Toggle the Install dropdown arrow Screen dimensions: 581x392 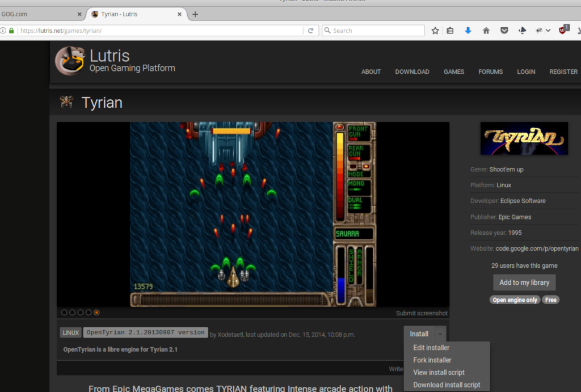440,334
